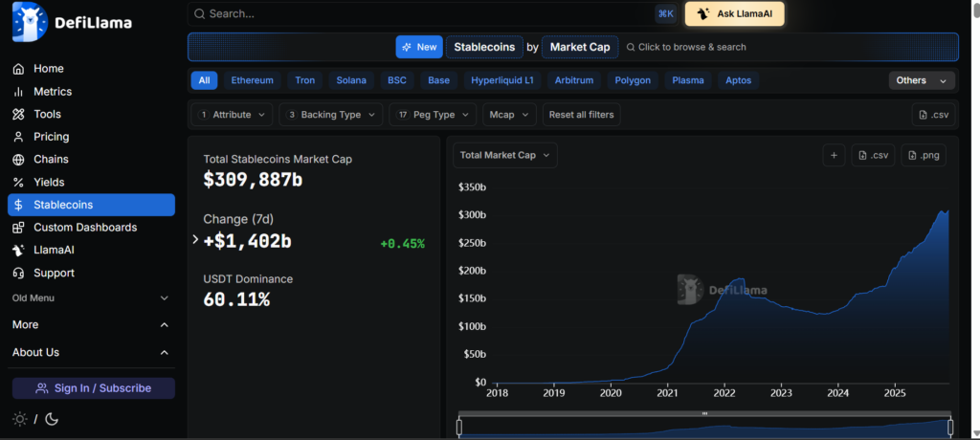Click the Chains globe icon in sidebar
The image size is (980, 440).
coord(18,160)
